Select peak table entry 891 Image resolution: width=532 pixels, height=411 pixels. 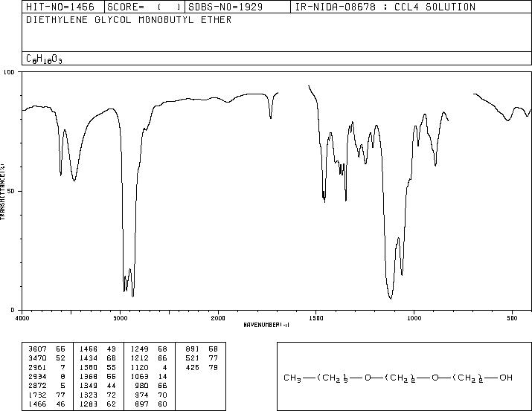193,349
